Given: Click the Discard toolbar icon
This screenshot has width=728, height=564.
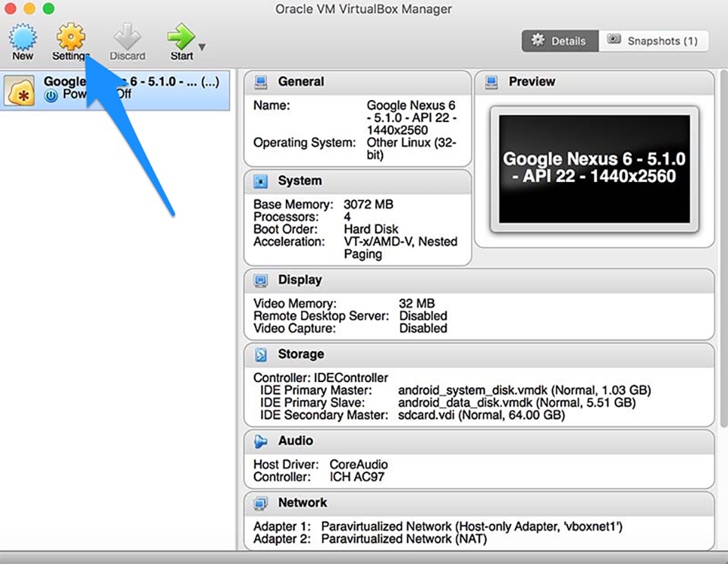Looking at the screenshot, I should coord(127,36).
